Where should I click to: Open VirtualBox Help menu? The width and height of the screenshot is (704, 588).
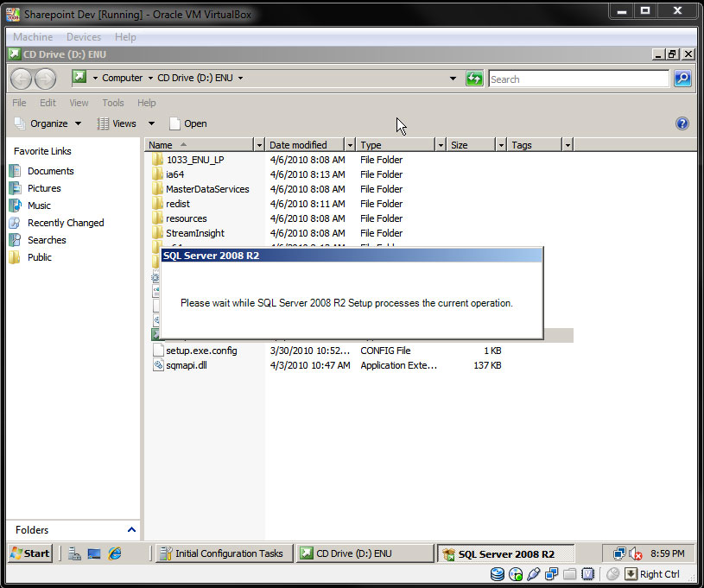point(125,37)
